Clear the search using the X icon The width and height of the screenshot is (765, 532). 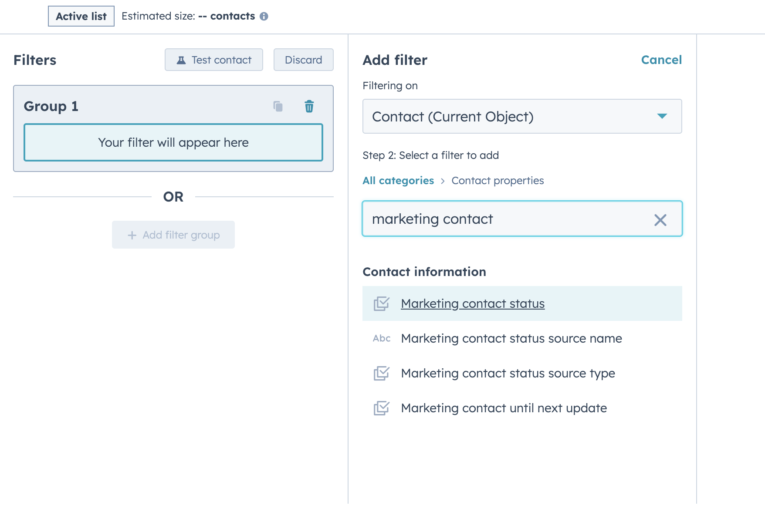661,220
